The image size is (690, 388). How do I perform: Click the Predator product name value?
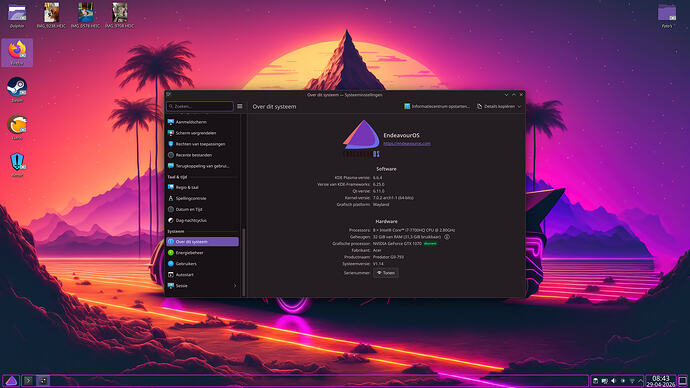tap(388, 257)
